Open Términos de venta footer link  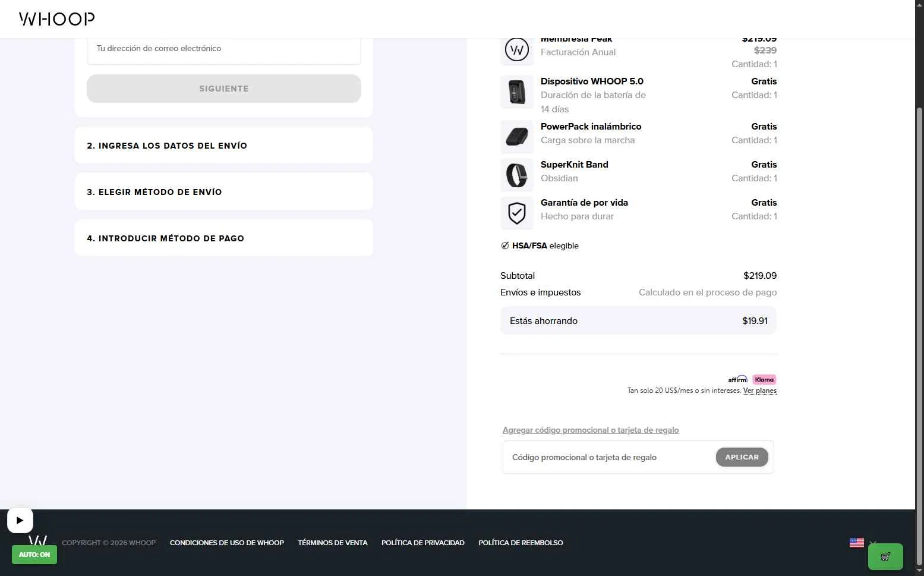333,543
